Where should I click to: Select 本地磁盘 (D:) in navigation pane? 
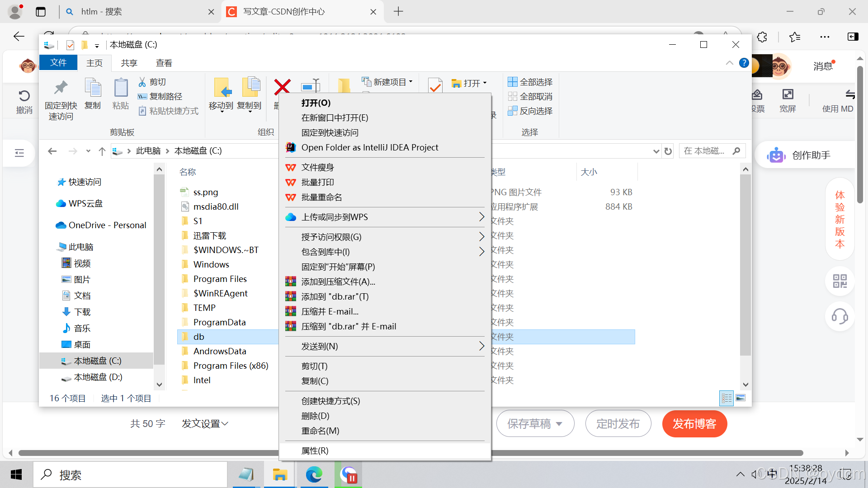pyautogui.click(x=98, y=377)
